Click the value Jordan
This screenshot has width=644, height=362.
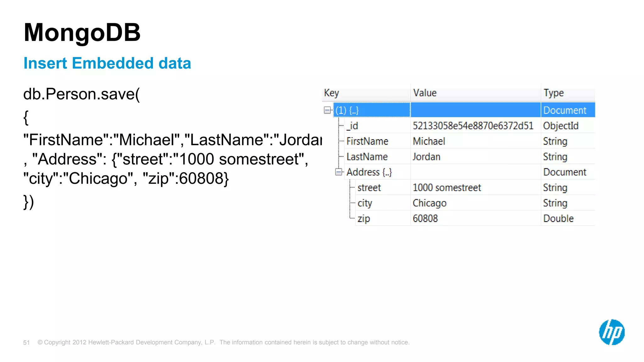tap(426, 156)
